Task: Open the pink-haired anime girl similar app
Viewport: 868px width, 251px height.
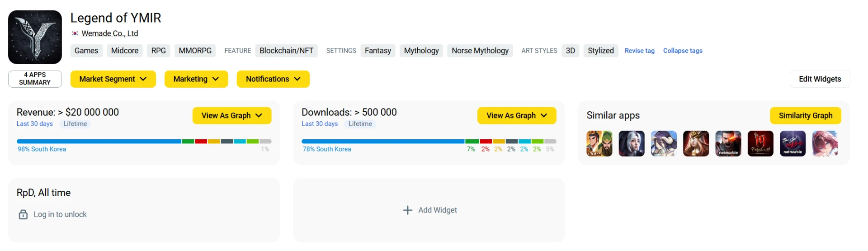Action: coord(825,143)
